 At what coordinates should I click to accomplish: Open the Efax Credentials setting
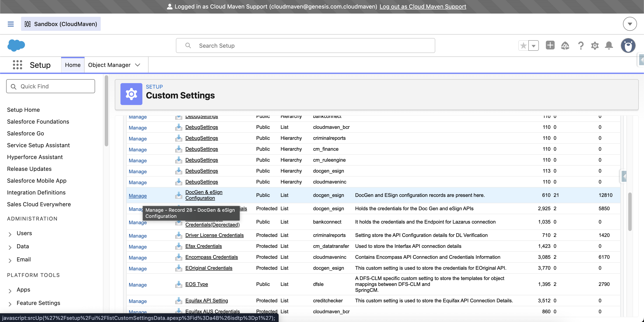[203, 246]
